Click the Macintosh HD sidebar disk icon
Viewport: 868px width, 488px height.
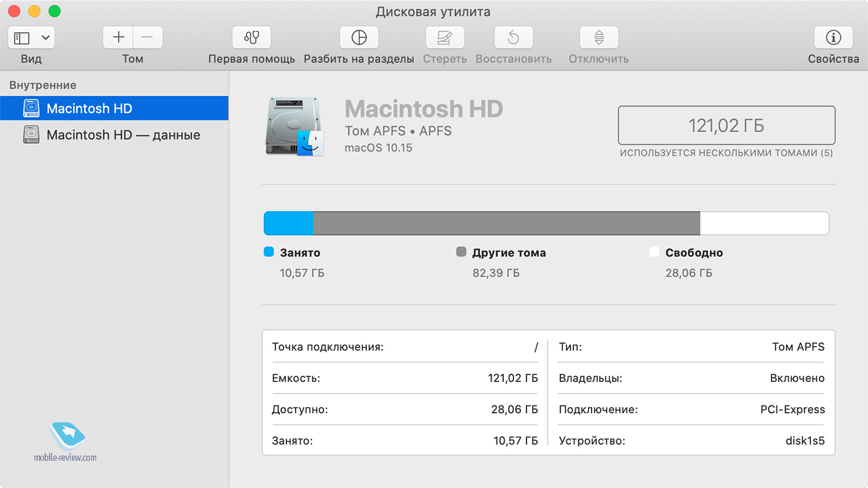31,109
